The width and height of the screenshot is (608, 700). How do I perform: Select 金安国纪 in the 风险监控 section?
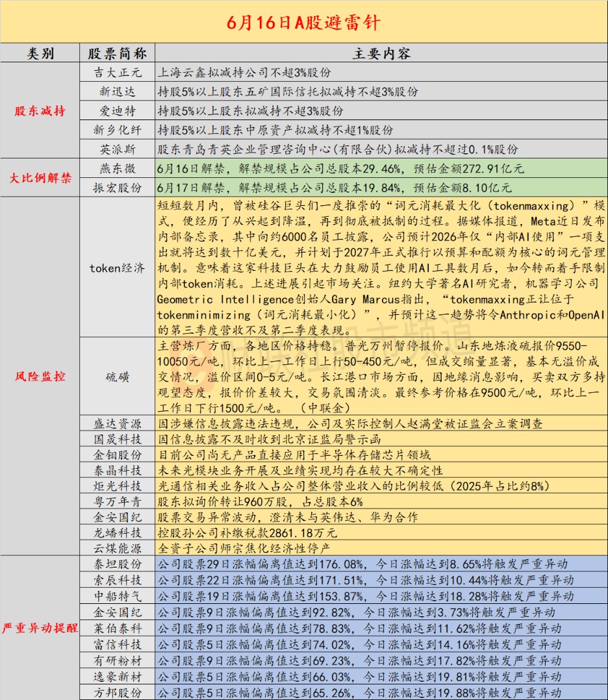(x=118, y=517)
